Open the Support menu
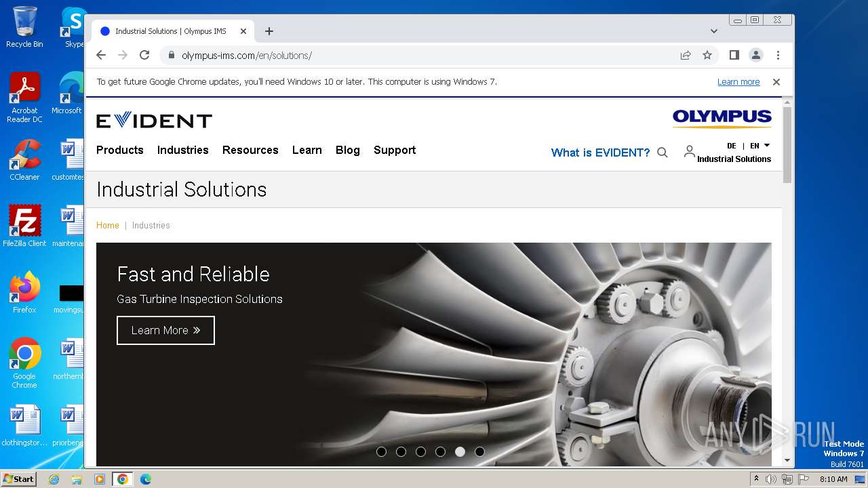The height and width of the screenshot is (488, 868). pos(395,150)
